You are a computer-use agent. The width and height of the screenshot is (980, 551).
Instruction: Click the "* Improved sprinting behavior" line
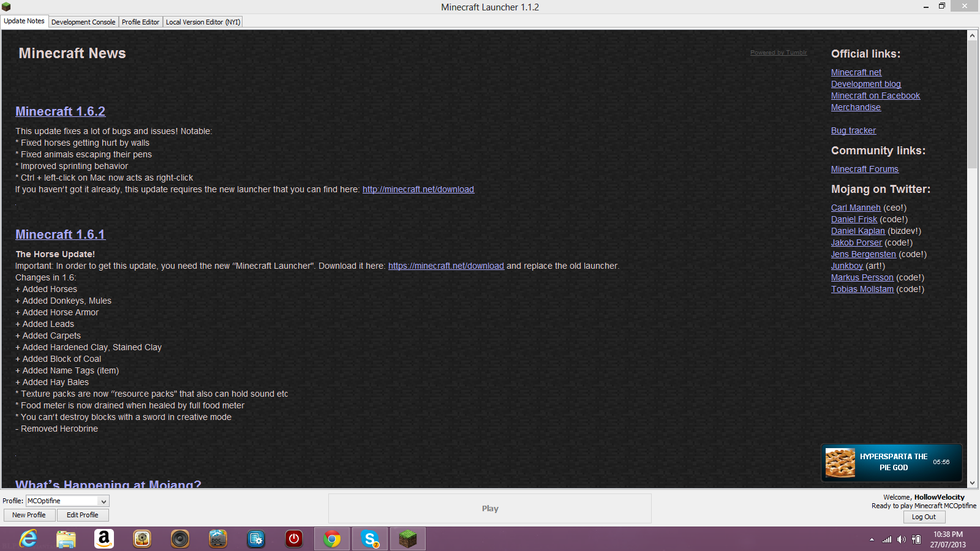[x=72, y=166]
